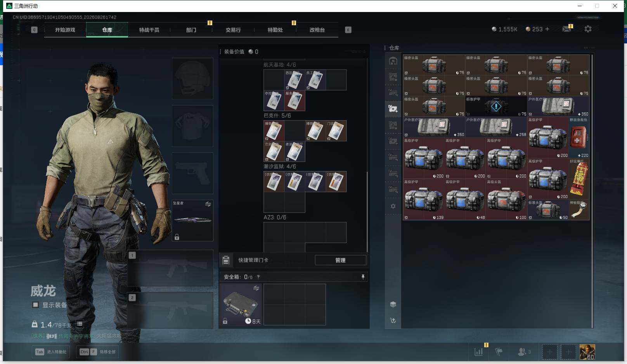Select the empty body armor equipment slot
The width and height of the screenshot is (627, 364).
click(192, 126)
